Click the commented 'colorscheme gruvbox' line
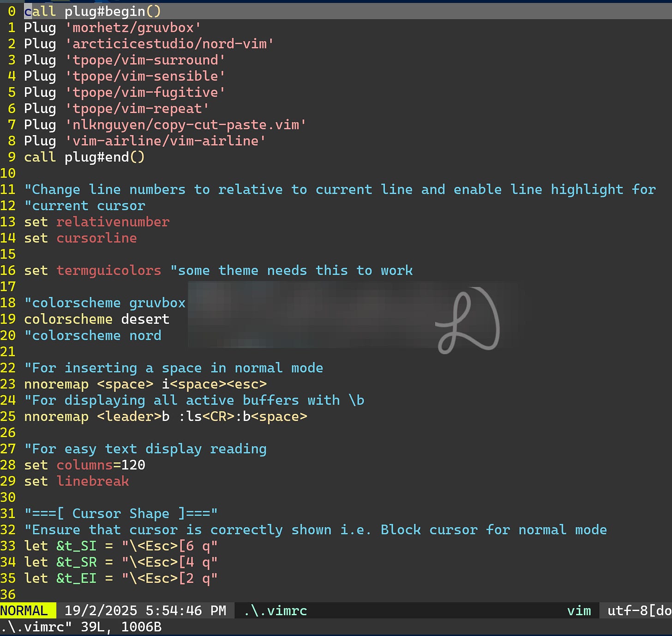This screenshot has width=672, height=636. tap(105, 303)
